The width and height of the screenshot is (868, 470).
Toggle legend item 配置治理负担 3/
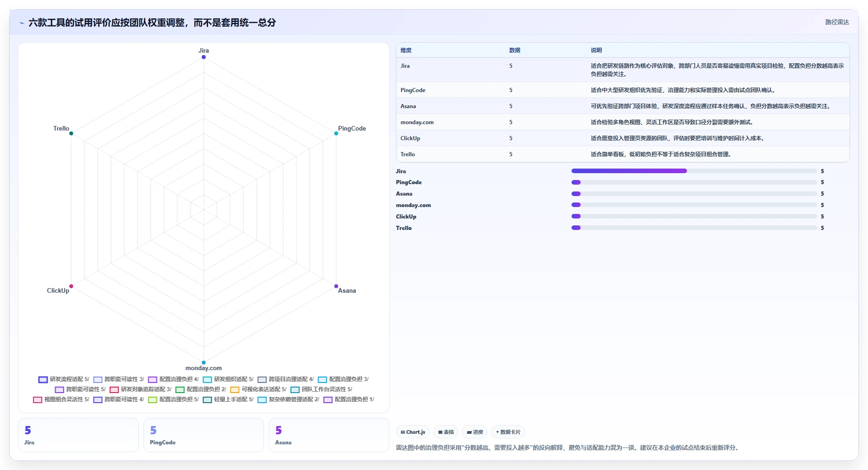(x=343, y=379)
